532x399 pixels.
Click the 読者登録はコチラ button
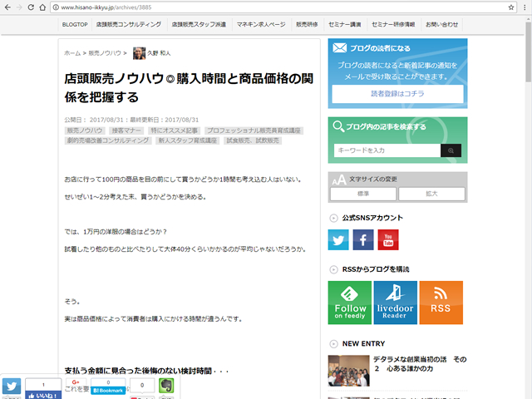click(x=397, y=94)
